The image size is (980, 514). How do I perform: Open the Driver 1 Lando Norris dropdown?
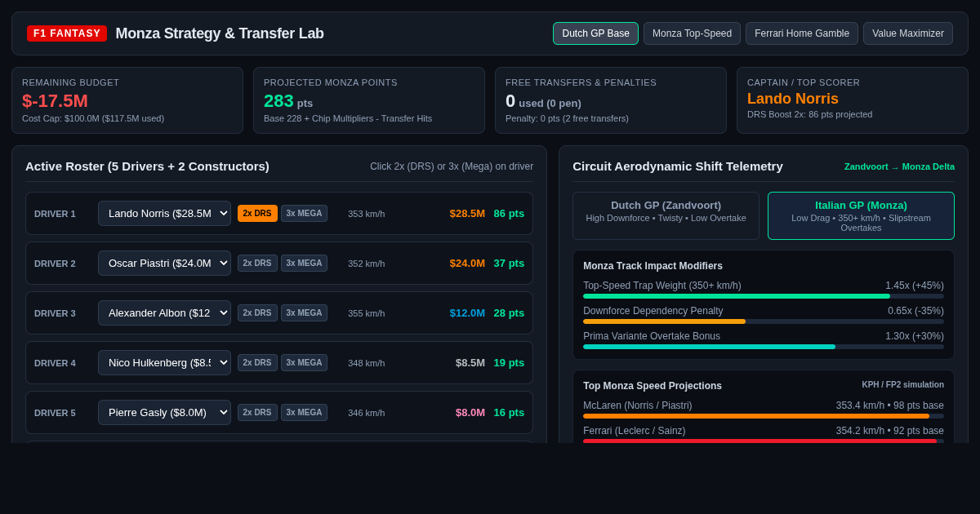click(x=164, y=213)
